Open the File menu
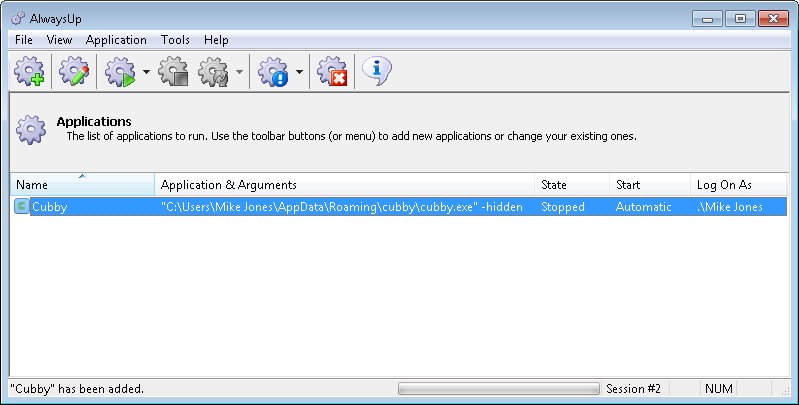The image size is (799, 405). click(x=24, y=40)
